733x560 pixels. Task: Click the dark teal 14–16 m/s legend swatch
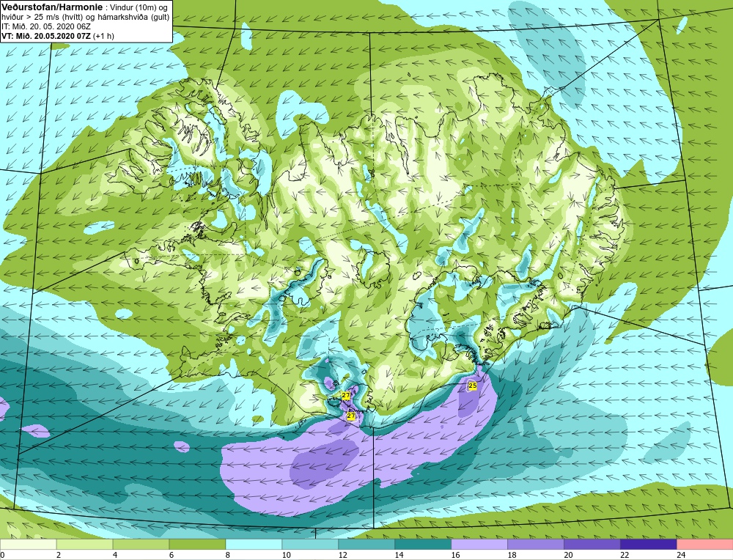pos(423,545)
